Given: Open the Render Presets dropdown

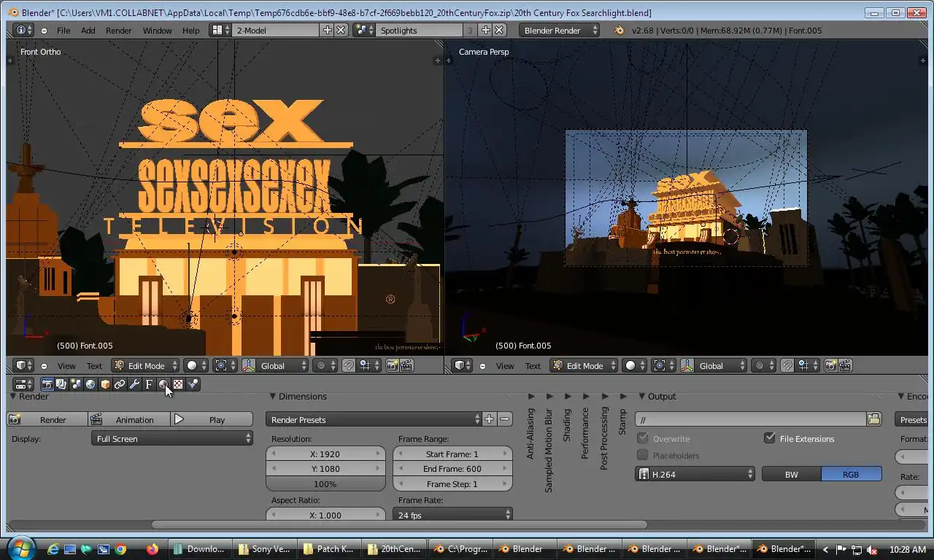Looking at the screenshot, I should [x=374, y=419].
